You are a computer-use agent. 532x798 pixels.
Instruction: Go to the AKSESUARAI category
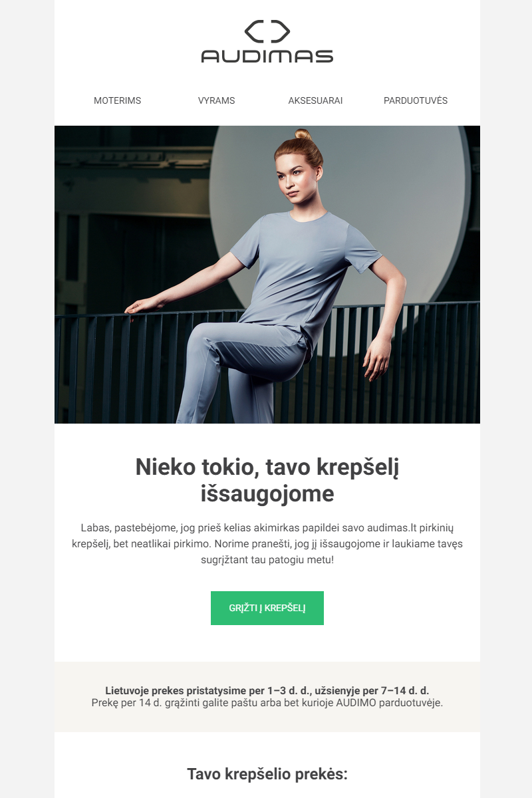[315, 101]
